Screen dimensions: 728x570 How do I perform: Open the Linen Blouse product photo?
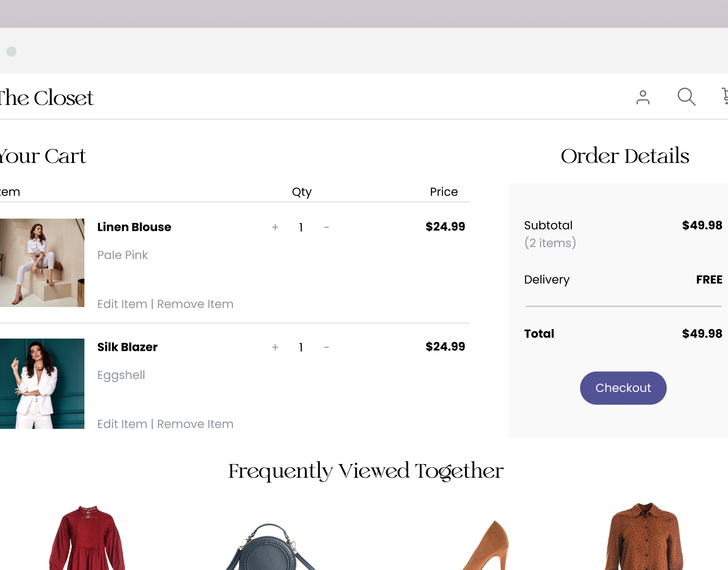[x=42, y=263]
